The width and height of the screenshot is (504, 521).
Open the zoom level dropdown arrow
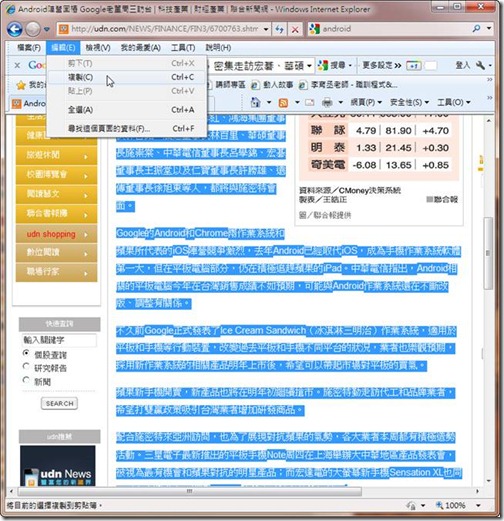tap(478, 505)
